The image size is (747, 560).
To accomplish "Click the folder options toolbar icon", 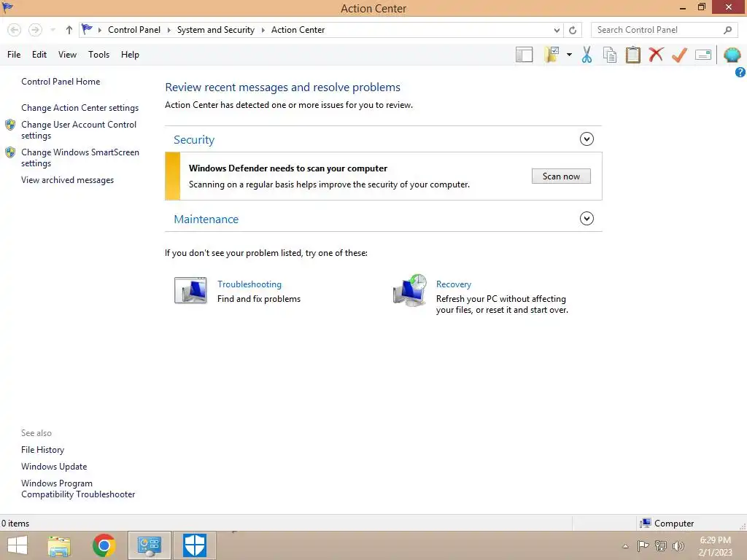I will (551, 55).
